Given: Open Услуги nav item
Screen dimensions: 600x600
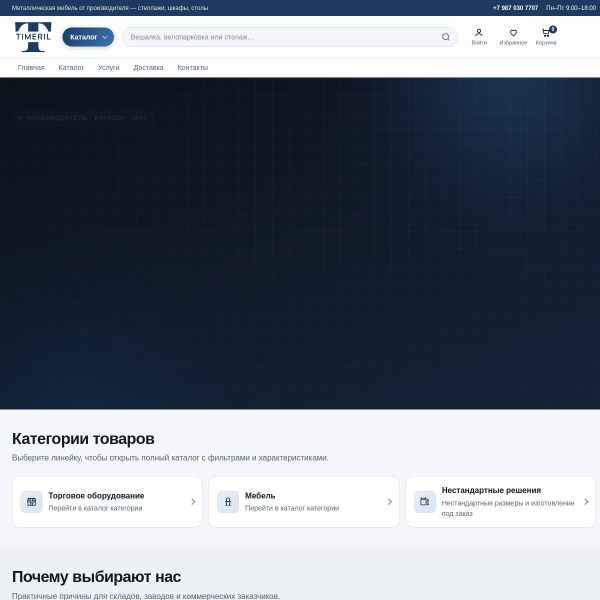Looking at the screenshot, I should pos(109,68).
